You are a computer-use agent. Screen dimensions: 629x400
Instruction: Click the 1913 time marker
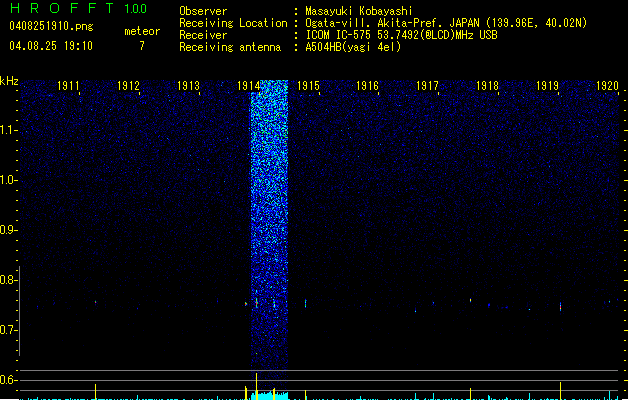click(x=189, y=86)
